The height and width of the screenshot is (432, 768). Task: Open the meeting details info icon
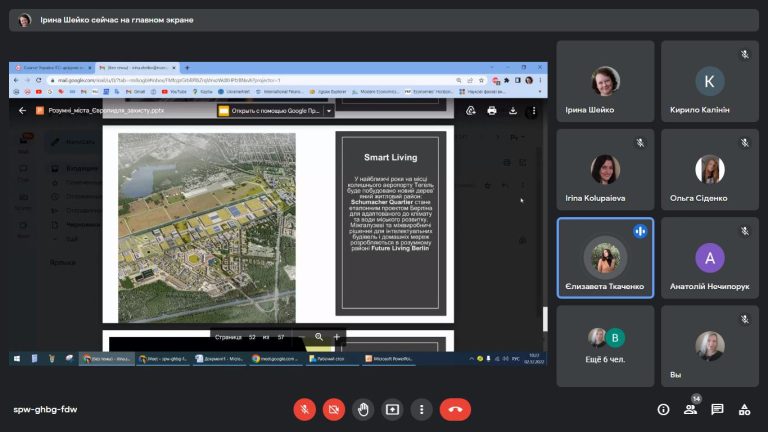(663, 409)
